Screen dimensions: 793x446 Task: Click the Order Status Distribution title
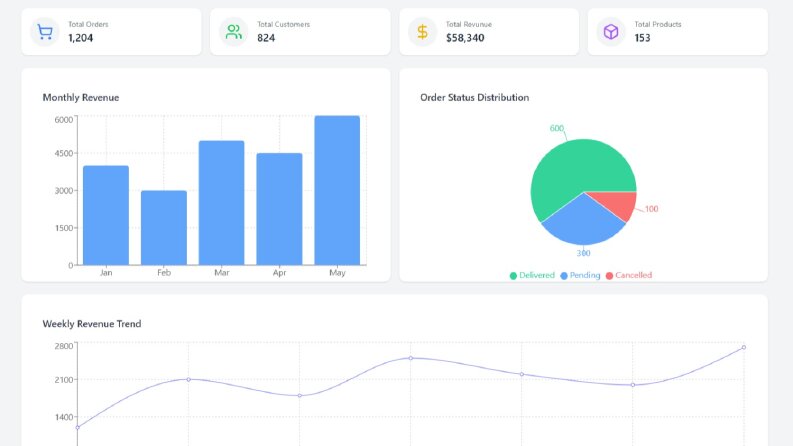(x=474, y=98)
